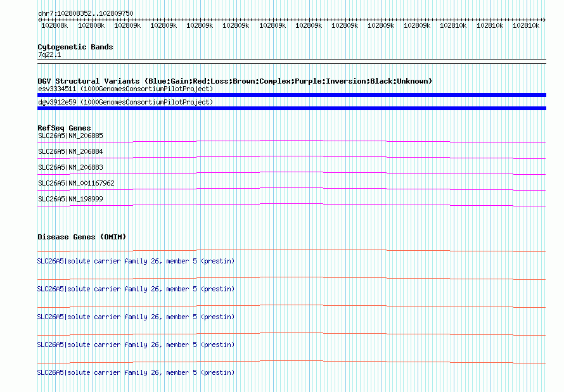The image size is (564, 392).
Task: Click the right arrowhead of the coordinate ruler
Action: coord(544,20)
